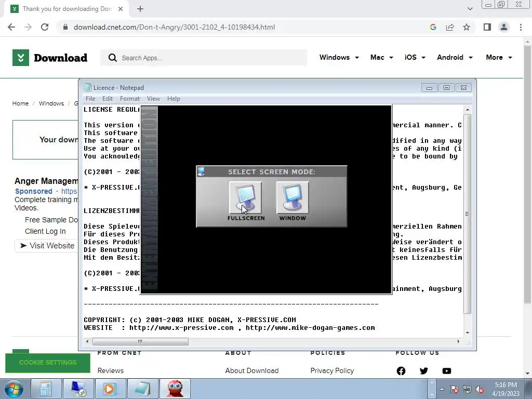Screen dimensions: 532x399
Task: Bookmark this page with the star icon
Action: pos(467,27)
